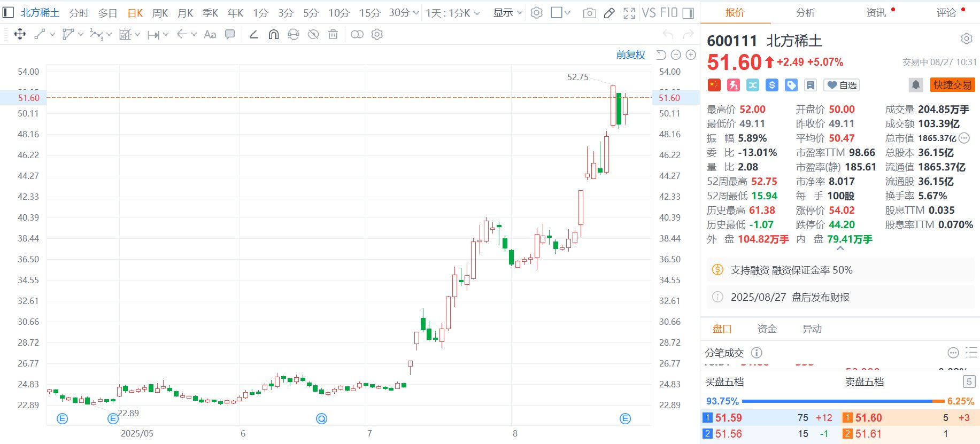Click the pencil drawing-mode icon
980x444 pixels.
[x=609, y=13]
